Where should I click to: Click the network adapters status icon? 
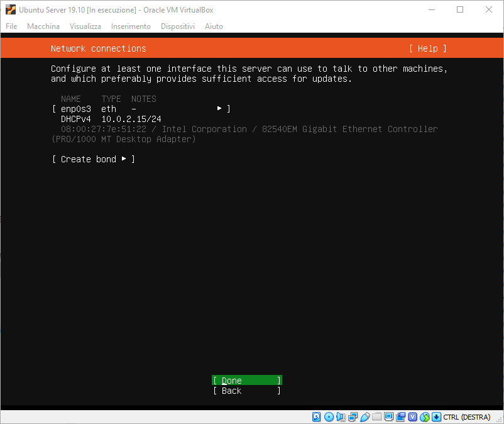[x=353, y=417]
